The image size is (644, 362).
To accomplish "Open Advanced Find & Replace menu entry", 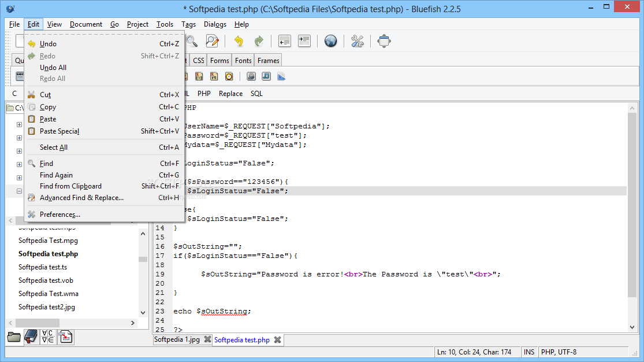I will 104,198.
